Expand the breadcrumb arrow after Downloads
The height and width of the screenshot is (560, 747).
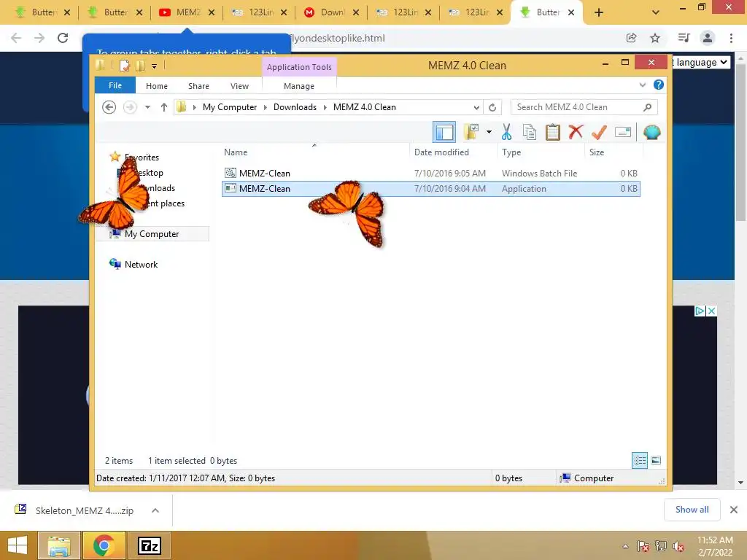[x=325, y=107]
